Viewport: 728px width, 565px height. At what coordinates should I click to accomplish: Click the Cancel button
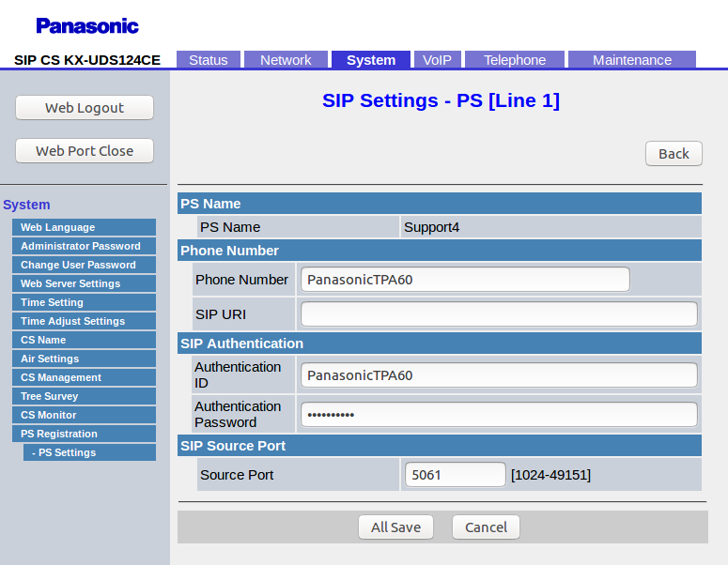486,527
